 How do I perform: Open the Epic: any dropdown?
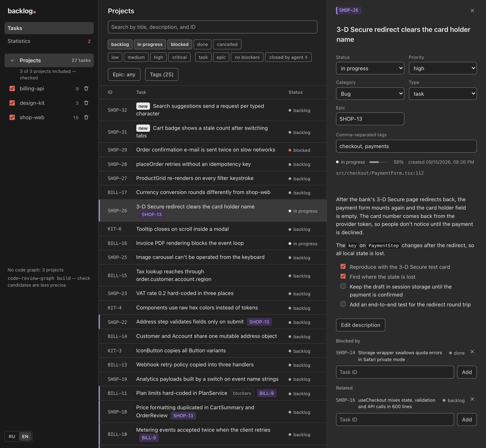pos(124,74)
